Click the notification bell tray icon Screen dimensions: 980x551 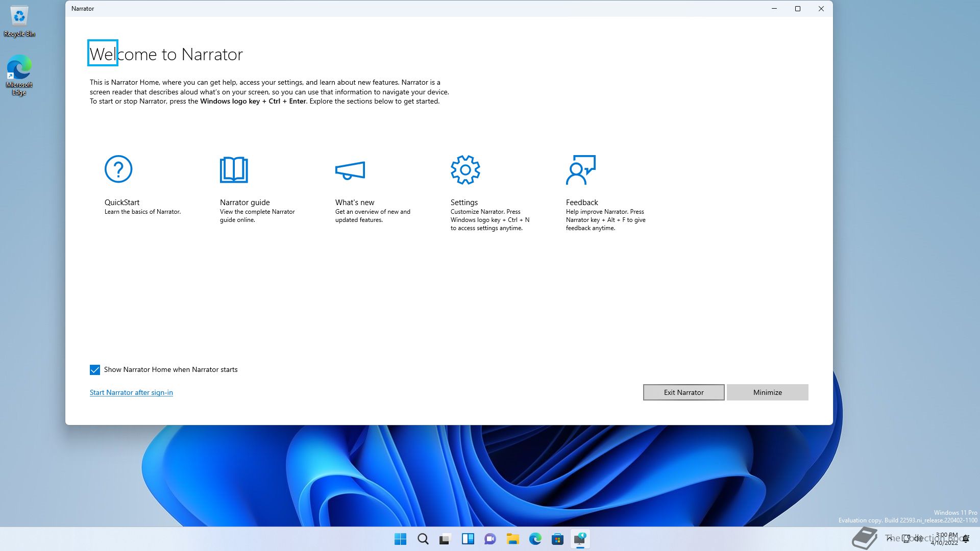pyautogui.click(x=966, y=539)
